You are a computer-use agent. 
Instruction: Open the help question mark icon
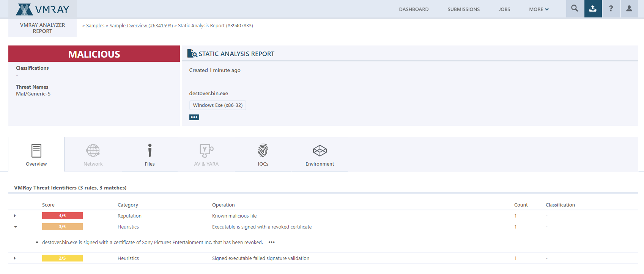611,8
